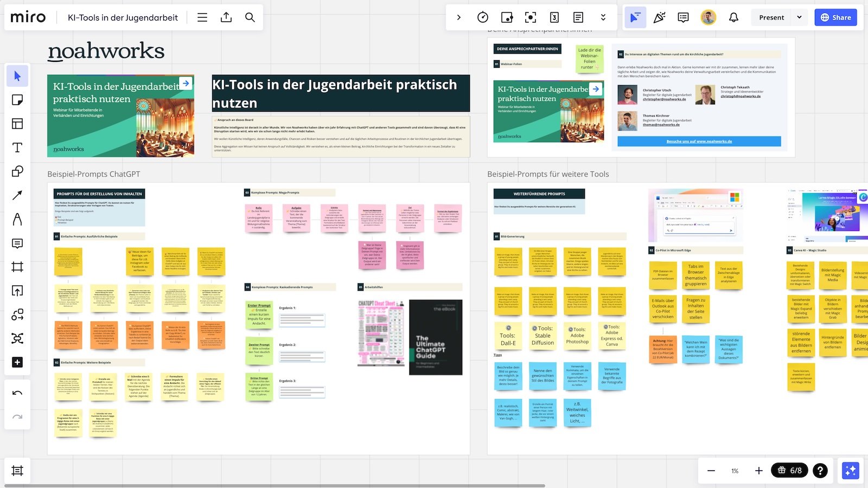868x488 pixels.
Task: Click the Share button
Action: (835, 17)
